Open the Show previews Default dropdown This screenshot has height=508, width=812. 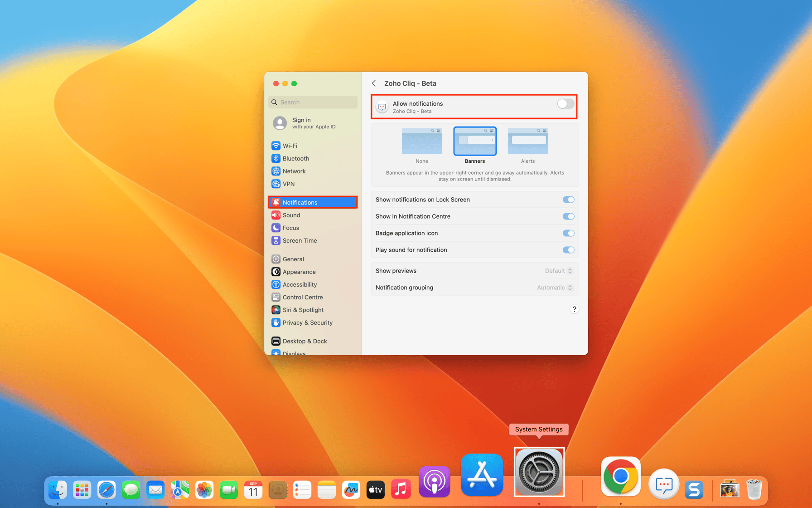point(559,271)
